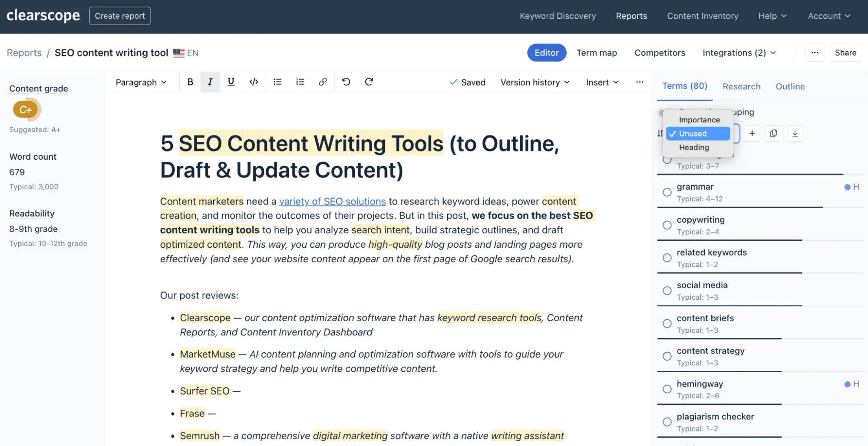Sort terms by Importance

tap(699, 120)
